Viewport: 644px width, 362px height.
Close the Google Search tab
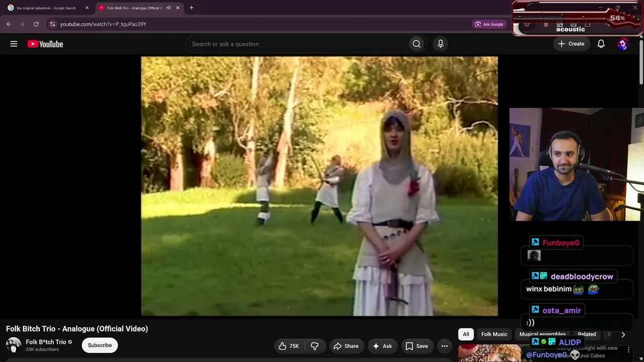click(87, 8)
